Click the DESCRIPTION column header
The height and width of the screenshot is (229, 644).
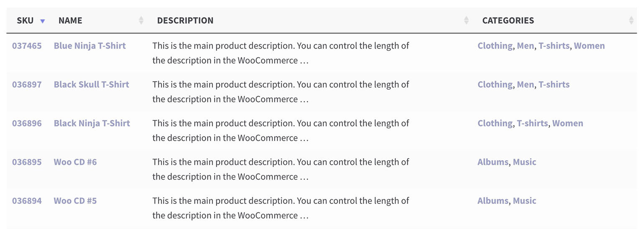[x=185, y=20]
